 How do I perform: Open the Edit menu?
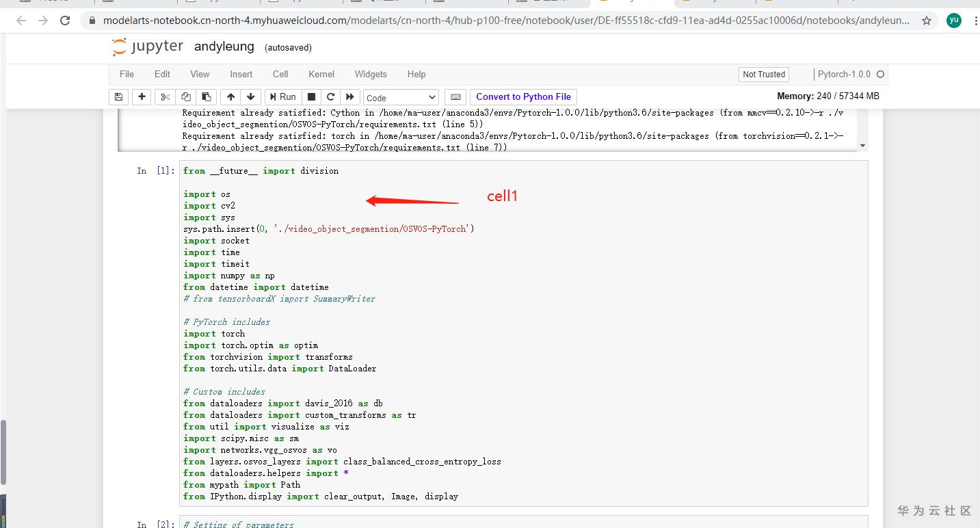click(x=162, y=75)
